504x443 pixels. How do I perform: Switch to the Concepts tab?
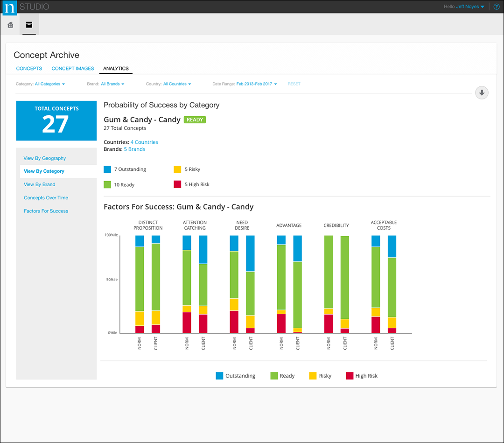29,69
